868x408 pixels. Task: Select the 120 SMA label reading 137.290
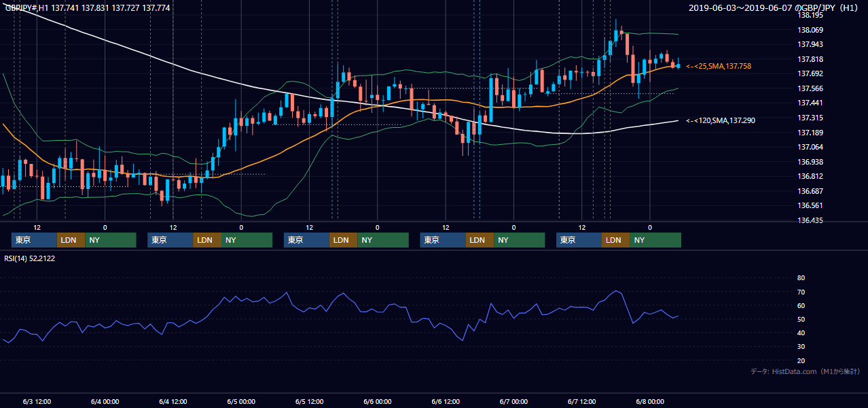721,120
